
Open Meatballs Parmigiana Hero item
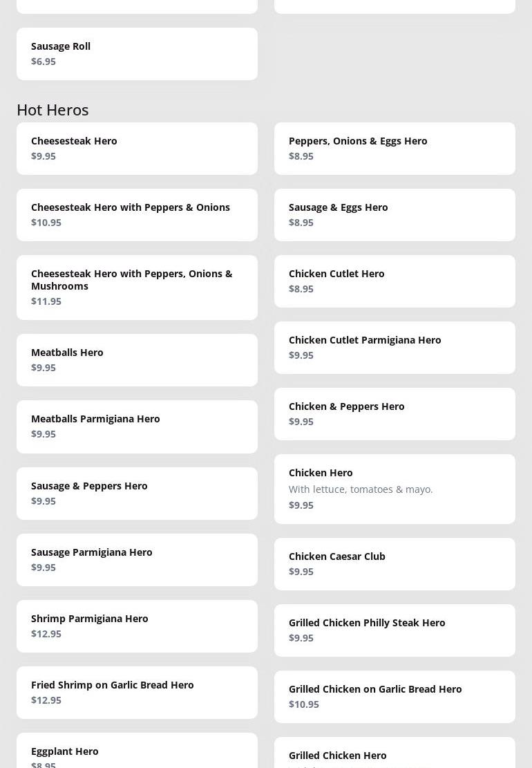(137, 427)
